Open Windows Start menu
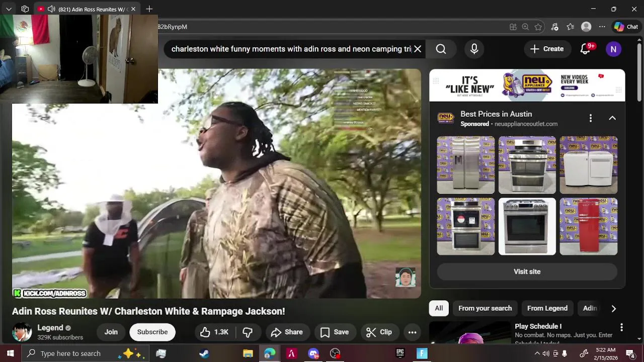The image size is (644, 362). (x=10, y=353)
